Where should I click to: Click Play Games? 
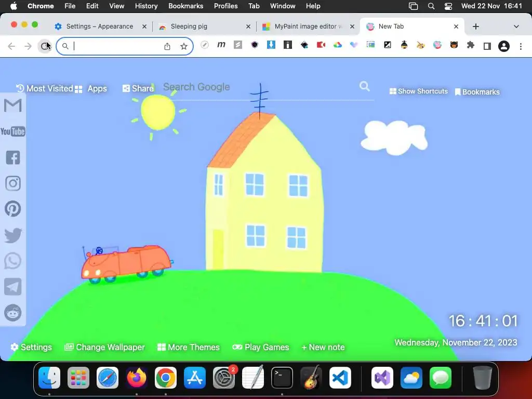click(x=261, y=347)
